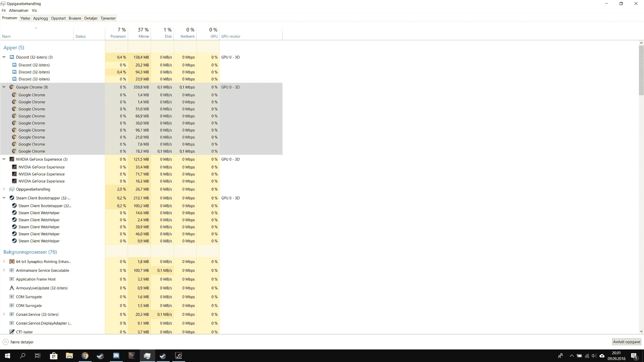The width and height of the screenshot is (644, 362).
Task: Click the 64-bit Synaptics Pointing Enhance icon
Action: (12, 262)
